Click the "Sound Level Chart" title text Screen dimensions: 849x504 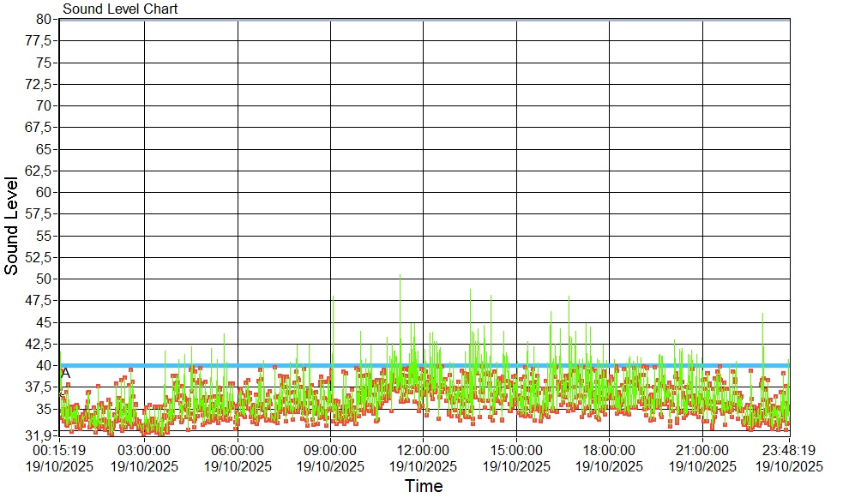[x=120, y=9]
